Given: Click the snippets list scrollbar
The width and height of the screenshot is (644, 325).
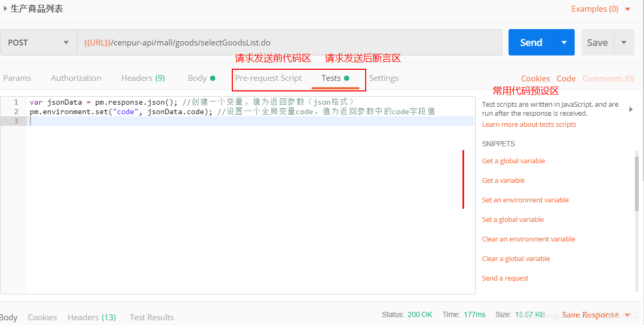Looking at the screenshot, I should 637,185.
